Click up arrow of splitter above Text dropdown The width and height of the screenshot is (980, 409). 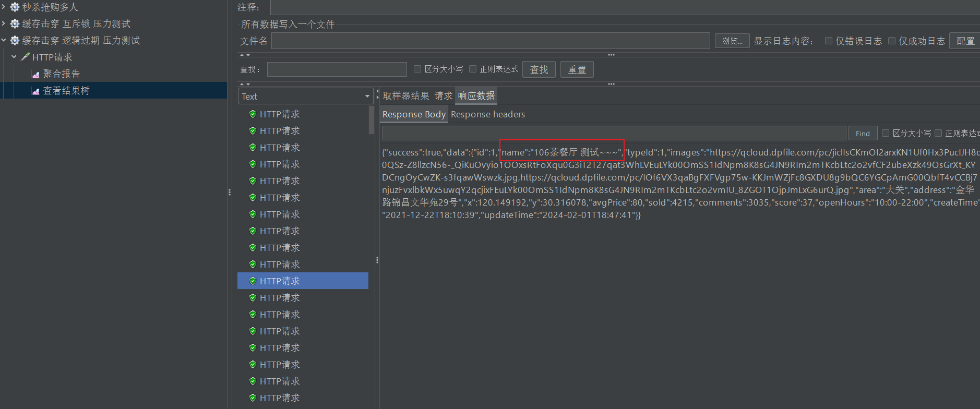coord(242,84)
